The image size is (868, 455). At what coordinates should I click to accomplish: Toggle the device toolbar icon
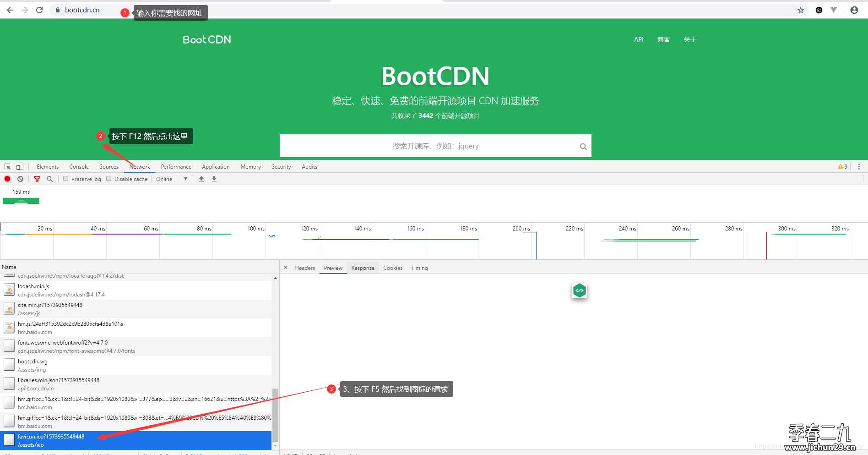(x=20, y=167)
